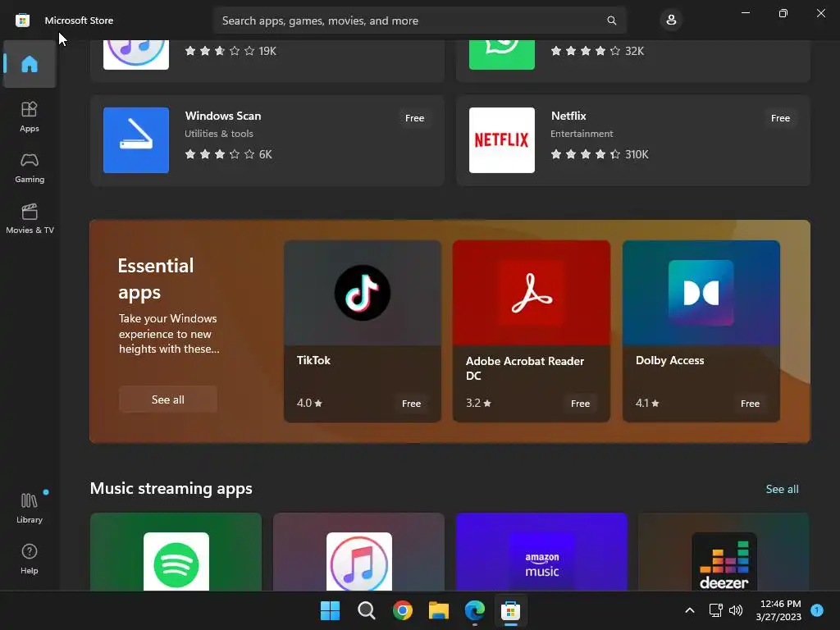Viewport: 840px width, 630px height.
Task: Click Microsoft Store taskbar icon
Action: pyautogui.click(x=510, y=610)
